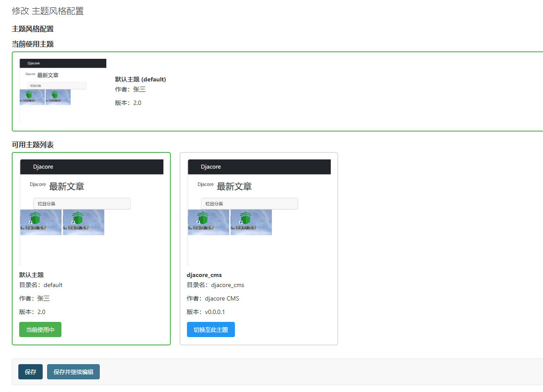Select the djacore_cms card preview image

(x=259, y=213)
